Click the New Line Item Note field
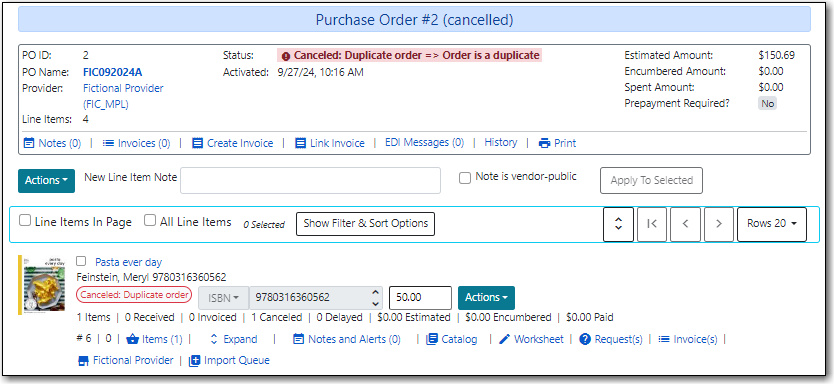The width and height of the screenshot is (834, 384). tap(311, 180)
